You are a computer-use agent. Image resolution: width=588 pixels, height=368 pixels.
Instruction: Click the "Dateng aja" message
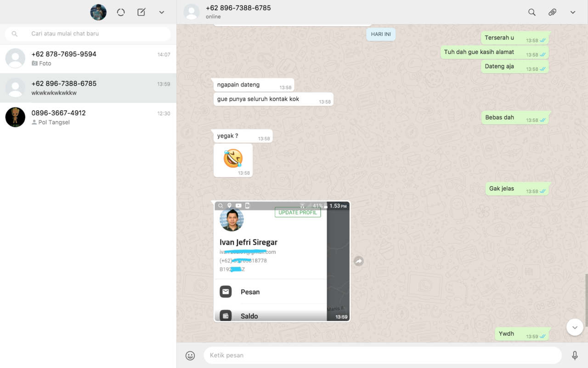point(515,67)
